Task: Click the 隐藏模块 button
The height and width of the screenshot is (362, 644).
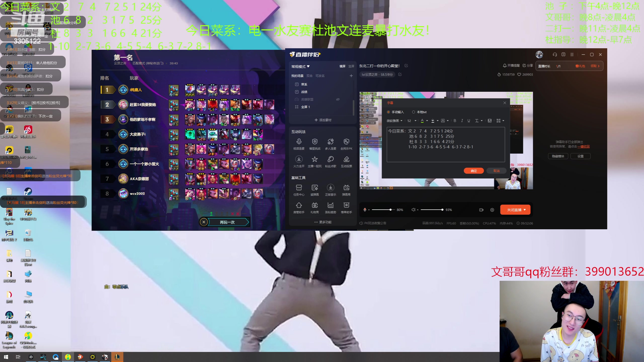Action: 558,156
